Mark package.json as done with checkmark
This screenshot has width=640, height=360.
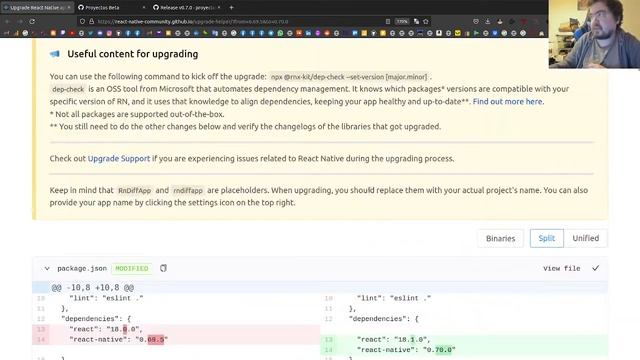click(x=596, y=268)
